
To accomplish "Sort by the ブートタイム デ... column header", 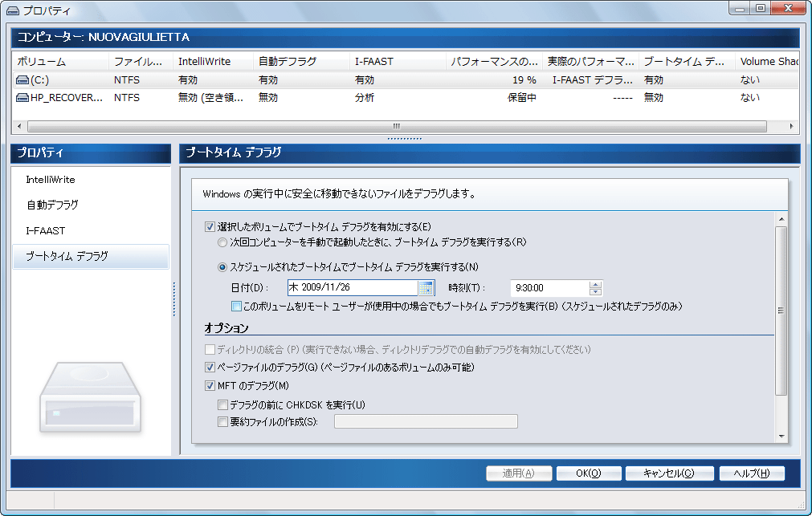I will pos(688,61).
